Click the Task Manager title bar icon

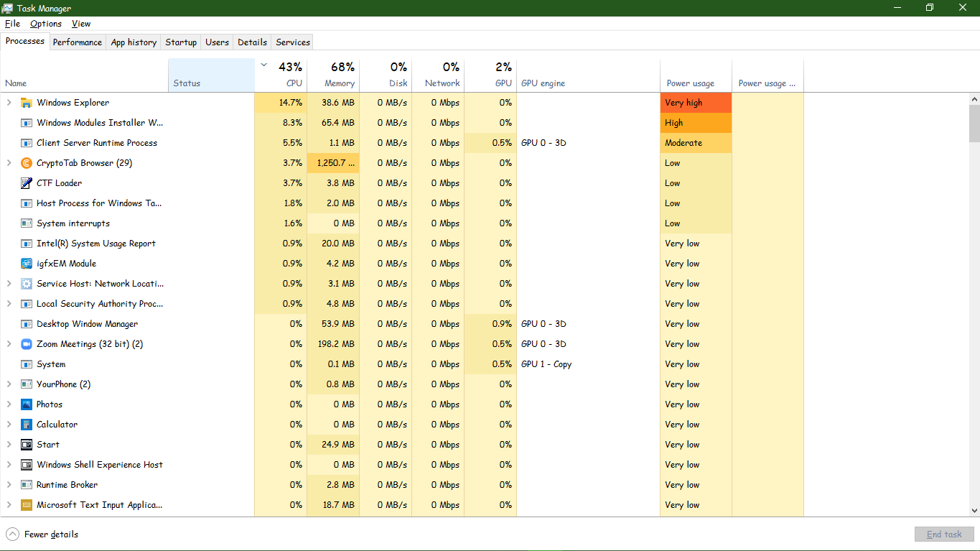coord(9,8)
